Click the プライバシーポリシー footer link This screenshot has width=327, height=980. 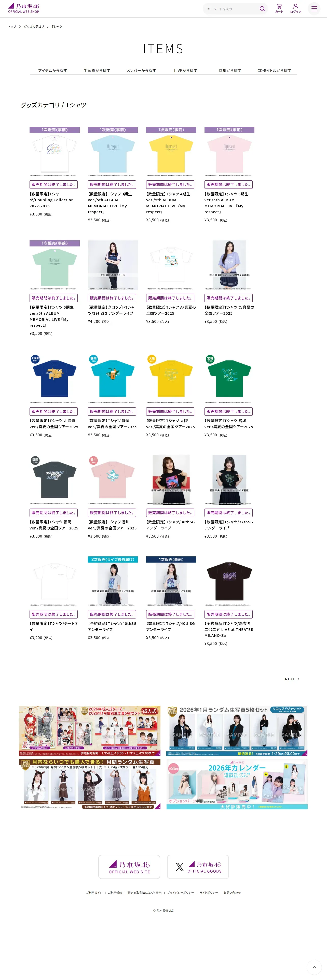181,892
